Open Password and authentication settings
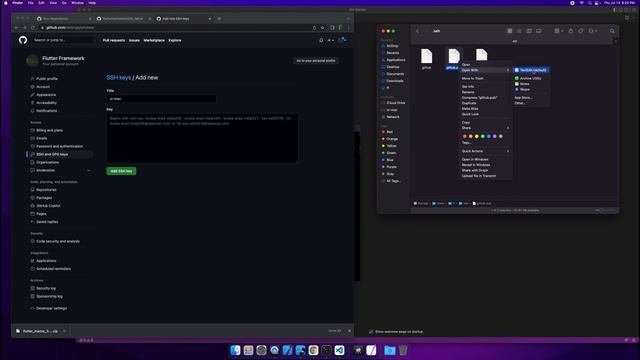 click(59, 146)
